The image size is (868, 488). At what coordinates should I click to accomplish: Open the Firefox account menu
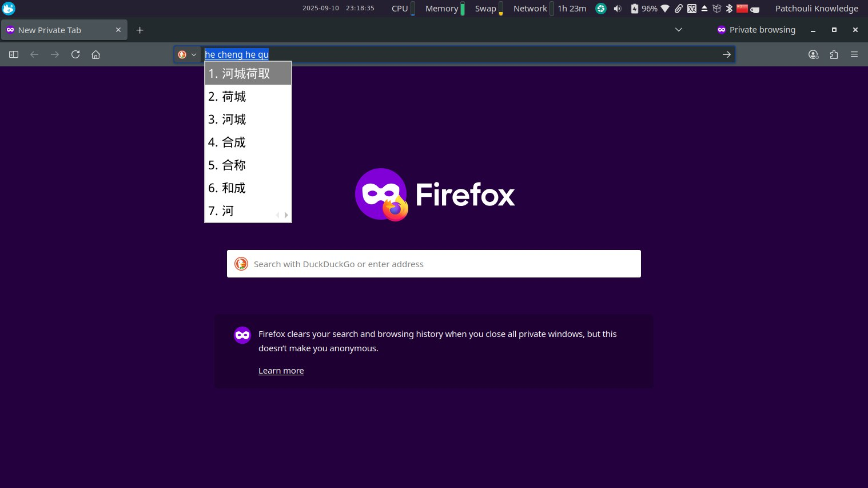(x=813, y=54)
